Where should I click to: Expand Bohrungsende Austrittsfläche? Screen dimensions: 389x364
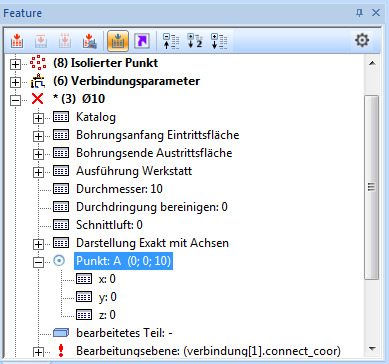[x=39, y=154]
